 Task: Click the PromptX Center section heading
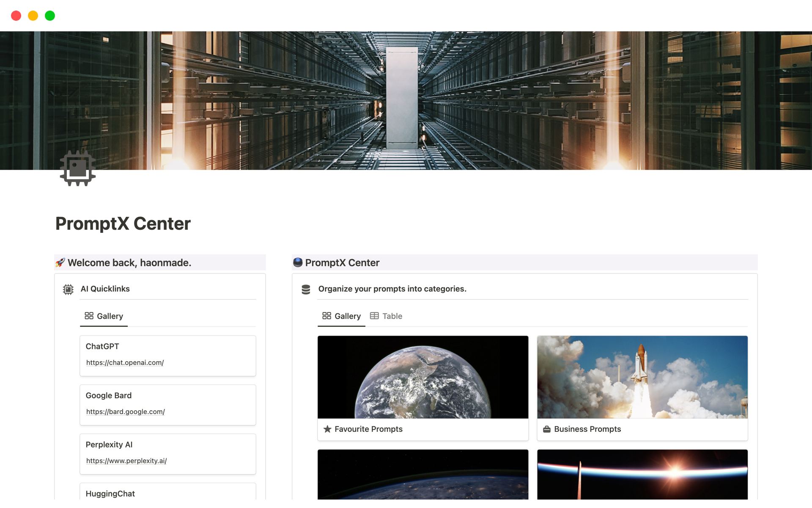click(x=342, y=262)
